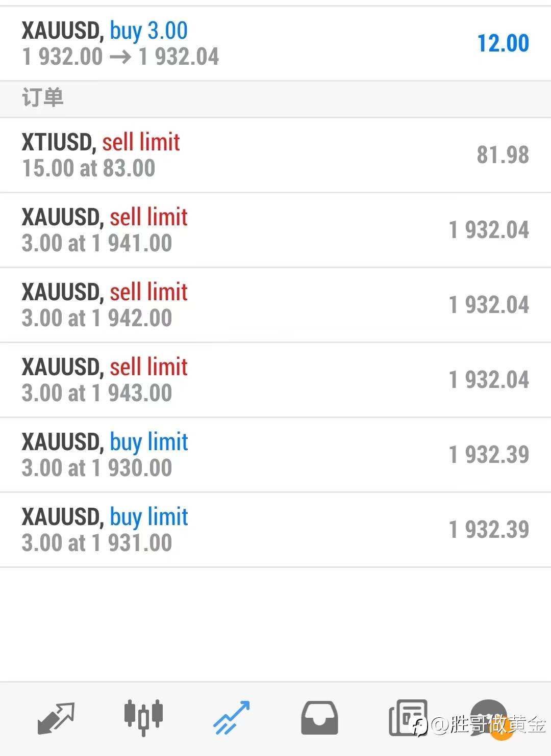Image resolution: width=551 pixels, height=756 pixels.
Task: Open XAUUSD buy limit at 1 931.00
Action: [275, 530]
